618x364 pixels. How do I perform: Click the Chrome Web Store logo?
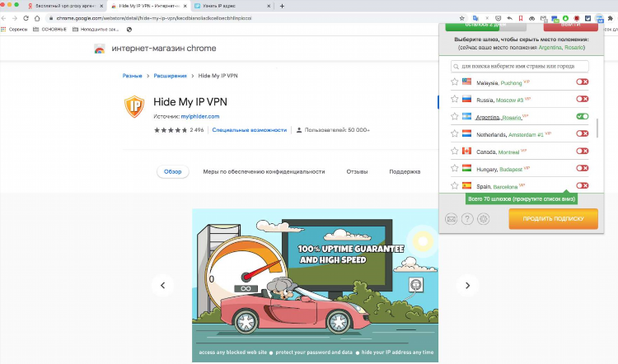click(x=100, y=49)
